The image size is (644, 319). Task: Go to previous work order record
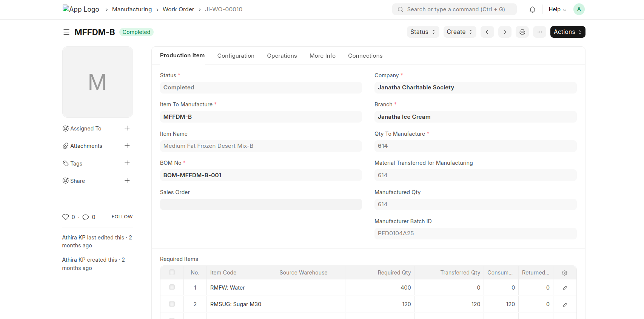[x=487, y=32]
